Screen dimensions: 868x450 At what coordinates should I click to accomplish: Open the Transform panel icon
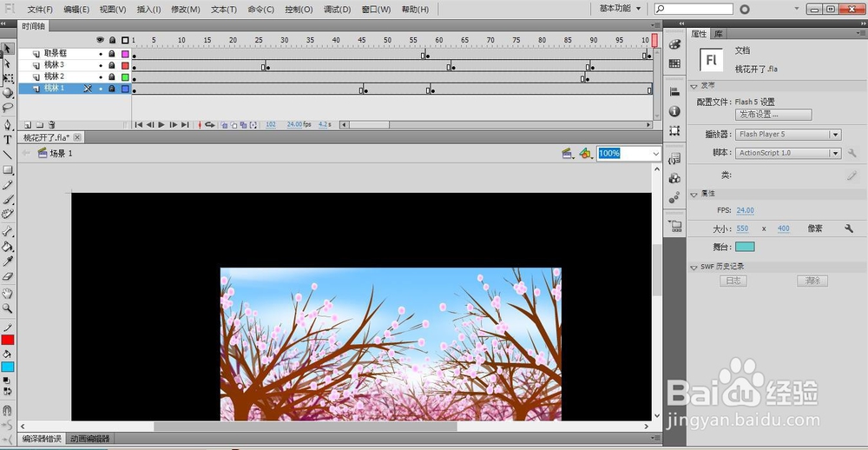point(674,131)
